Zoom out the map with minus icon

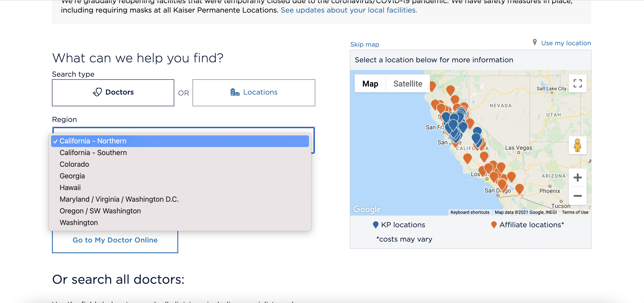coord(577,196)
